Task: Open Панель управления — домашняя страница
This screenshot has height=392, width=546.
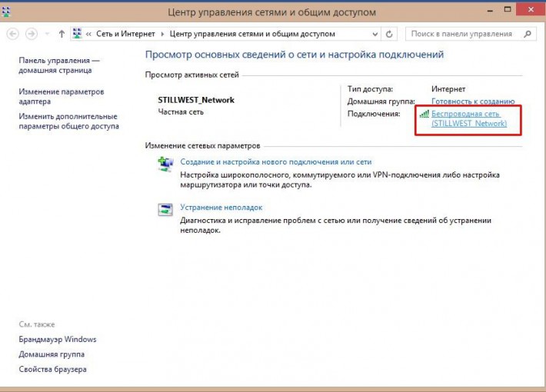Action: tap(59, 65)
